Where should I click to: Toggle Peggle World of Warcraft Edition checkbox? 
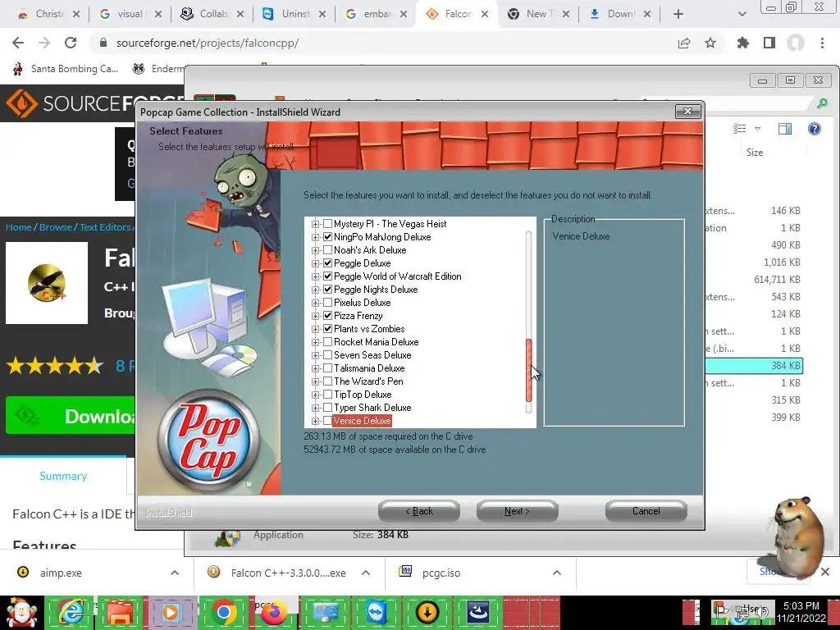click(328, 276)
